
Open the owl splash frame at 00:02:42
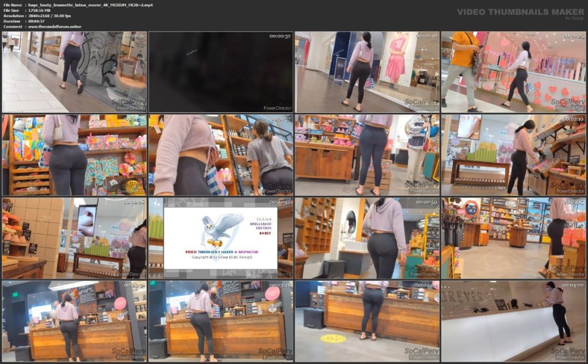click(x=220, y=238)
